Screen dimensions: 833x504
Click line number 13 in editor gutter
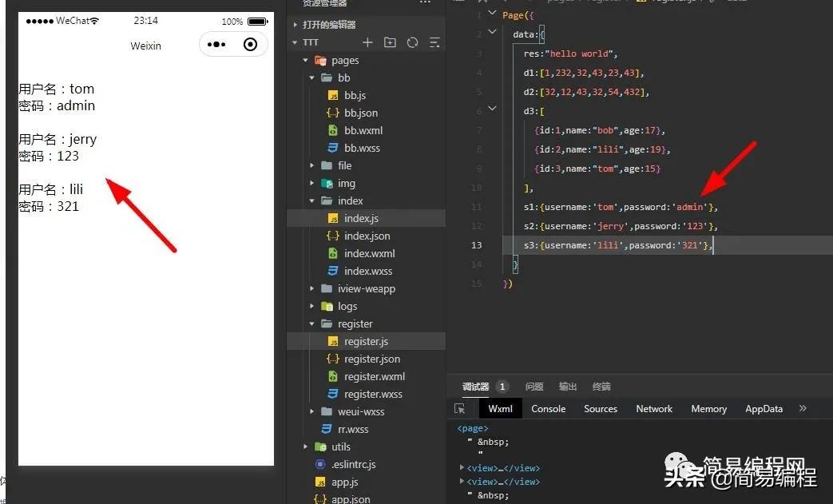pos(476,245)
